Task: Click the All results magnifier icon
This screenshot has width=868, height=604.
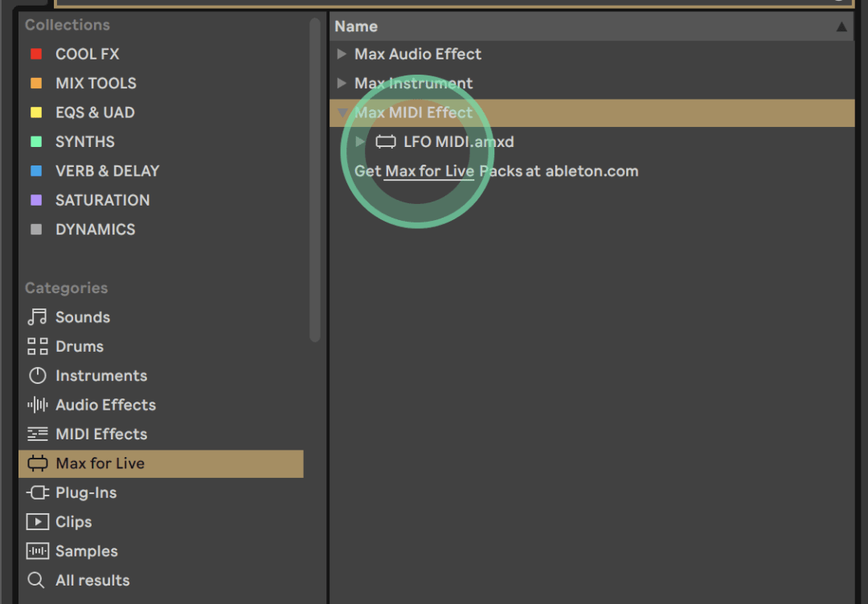Action: click(36, 580)
